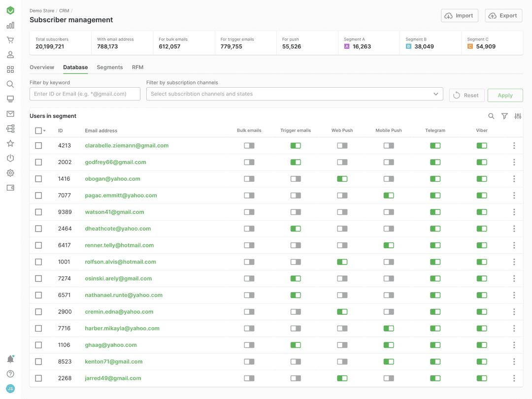
Task: Open the settings gear in sidebar
Action: pyautogui.click(x=10, y=173)
